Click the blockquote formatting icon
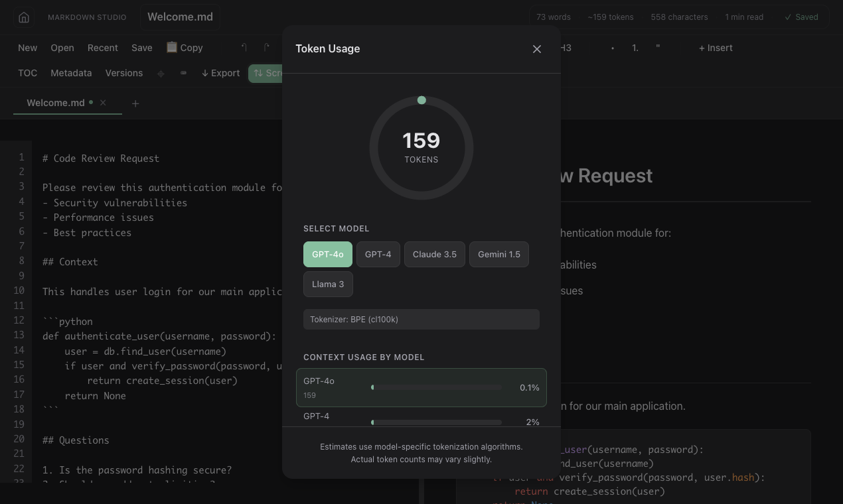This screenshot has width=843, height=504. tap(658, 48)
